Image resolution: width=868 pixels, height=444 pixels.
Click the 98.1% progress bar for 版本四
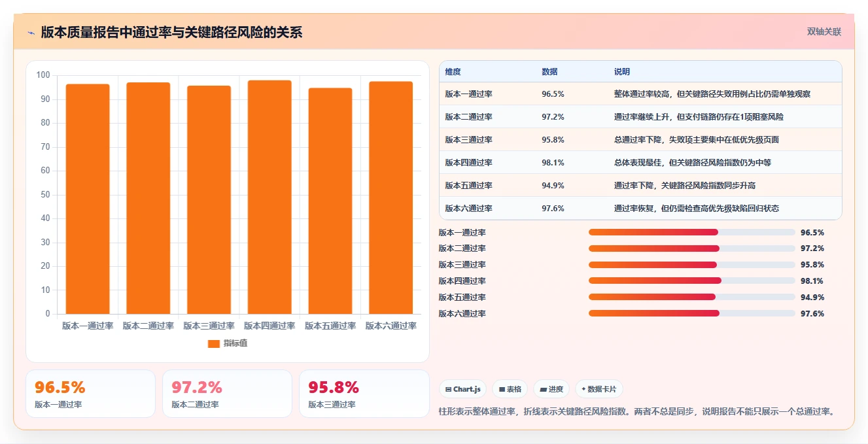click(691, 281)
